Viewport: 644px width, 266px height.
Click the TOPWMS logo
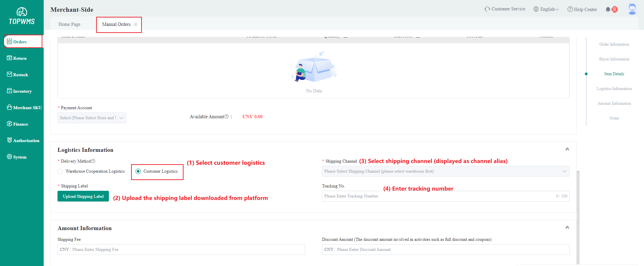(22, 16)
